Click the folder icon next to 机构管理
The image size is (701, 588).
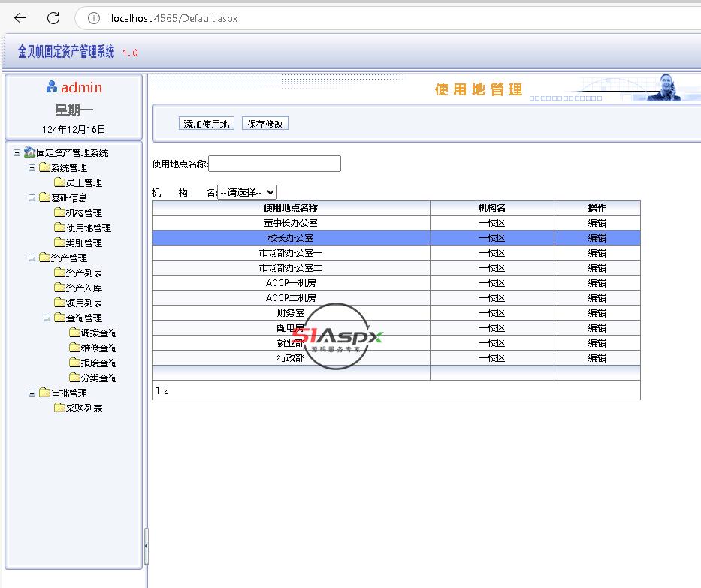point(59,213)
